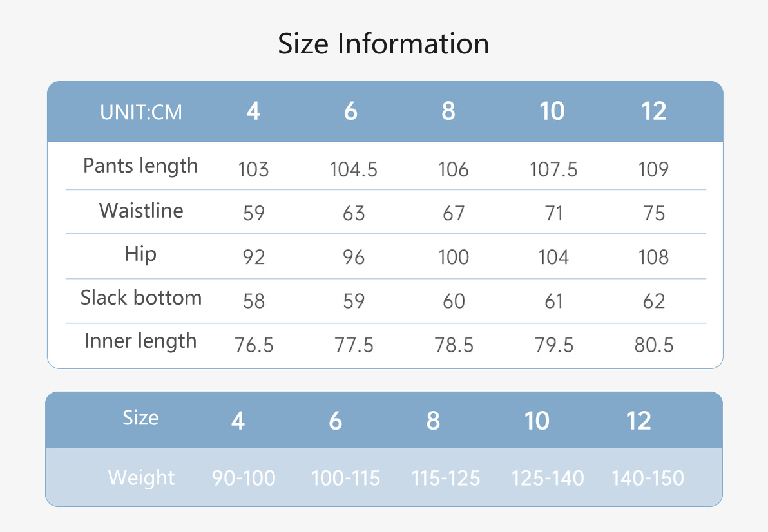Select the Inner length row label

140,341
